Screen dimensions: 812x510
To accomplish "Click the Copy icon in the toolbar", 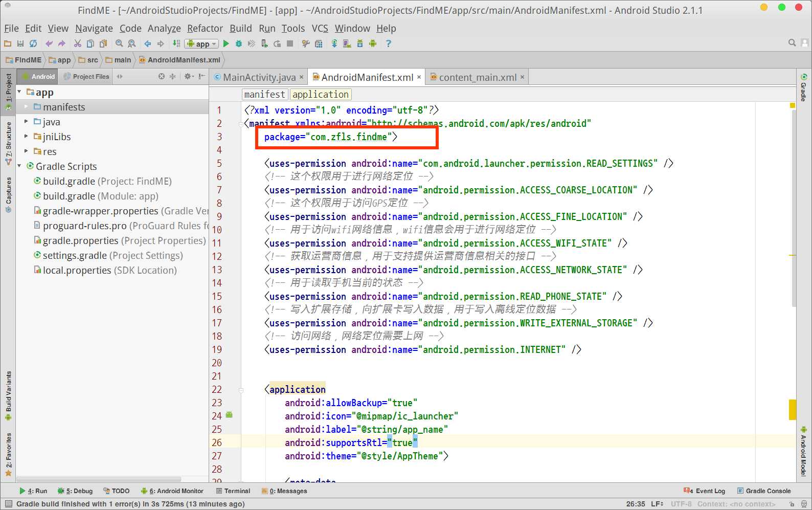I will tap(91, 43).
